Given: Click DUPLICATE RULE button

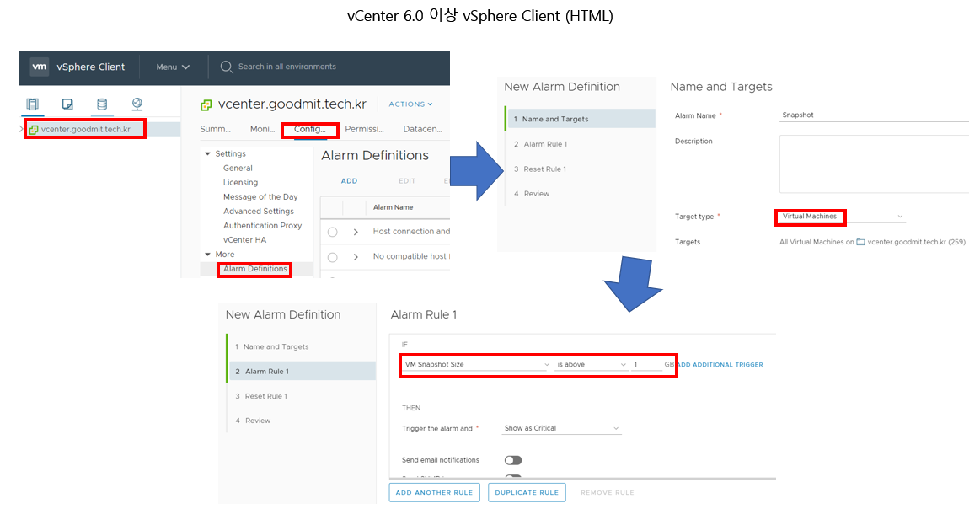Looking at the screenshot, I should [x=527, y=493].
